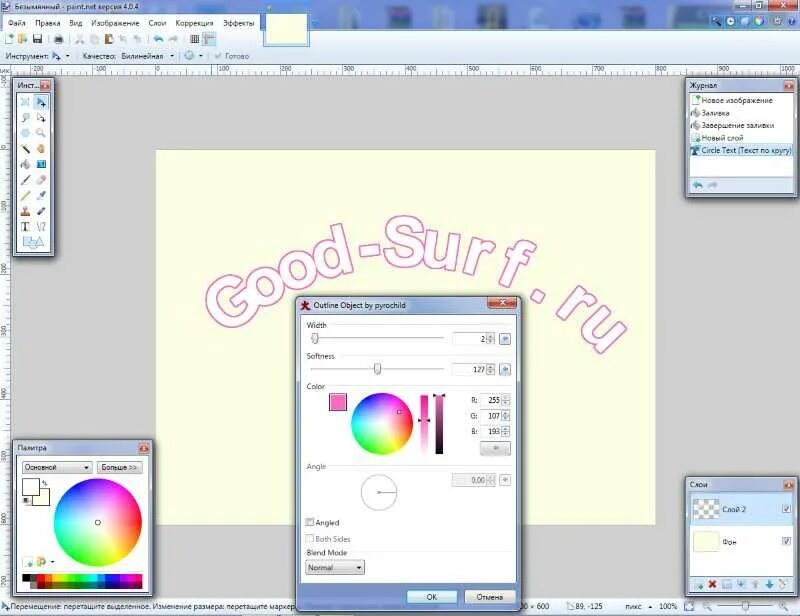Select the Zoom magnifier tool
800x616 pixels.
(41, 133)
